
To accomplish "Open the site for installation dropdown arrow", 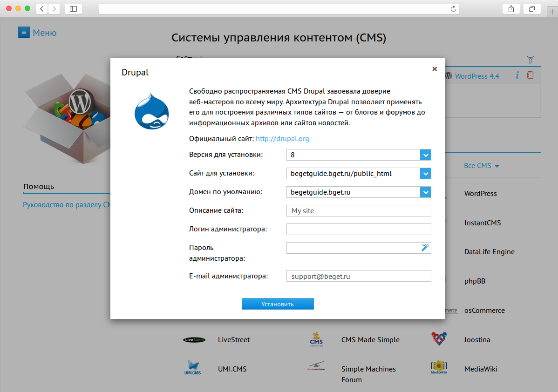I will [x=425, y=174].
